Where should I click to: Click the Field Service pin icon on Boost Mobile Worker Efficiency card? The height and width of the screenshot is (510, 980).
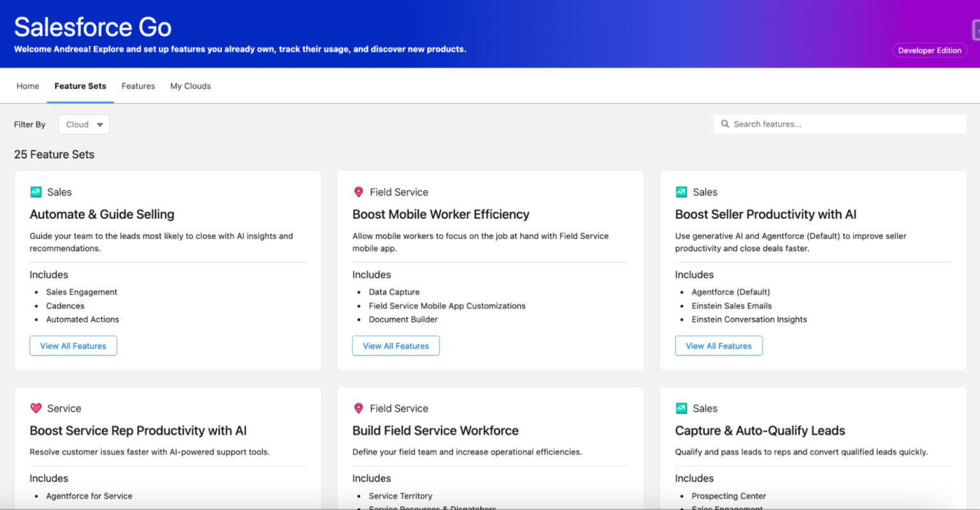pos(359,192)
